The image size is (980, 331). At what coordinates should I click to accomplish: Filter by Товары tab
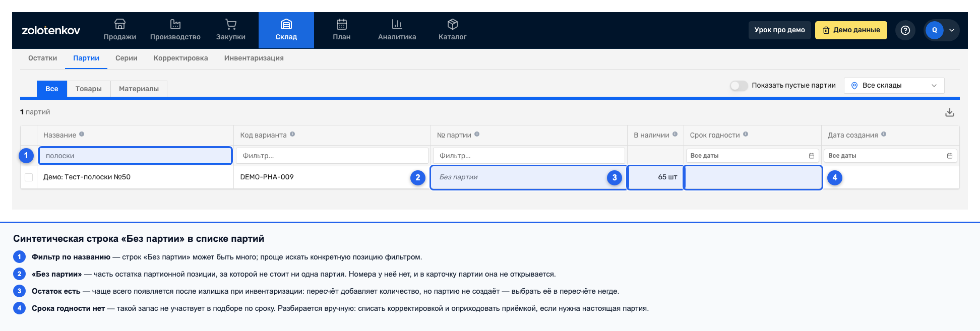(89, 89)
